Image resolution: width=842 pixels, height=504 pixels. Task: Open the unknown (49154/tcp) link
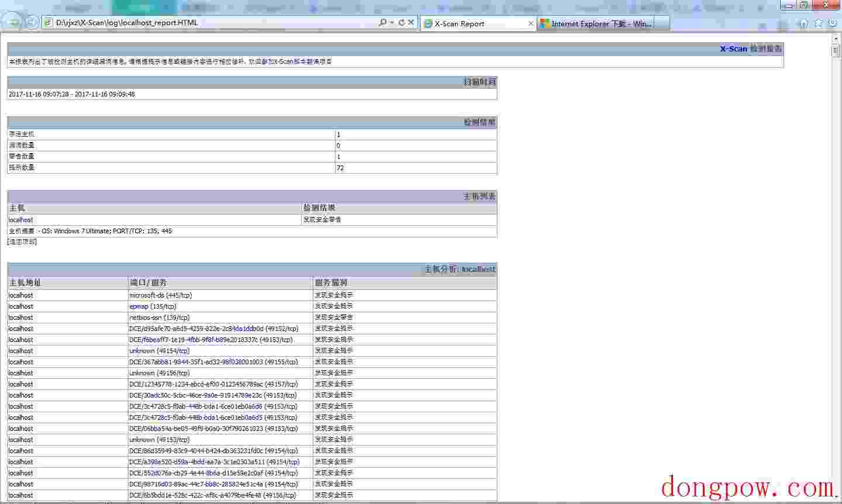[x=160, y=351]
